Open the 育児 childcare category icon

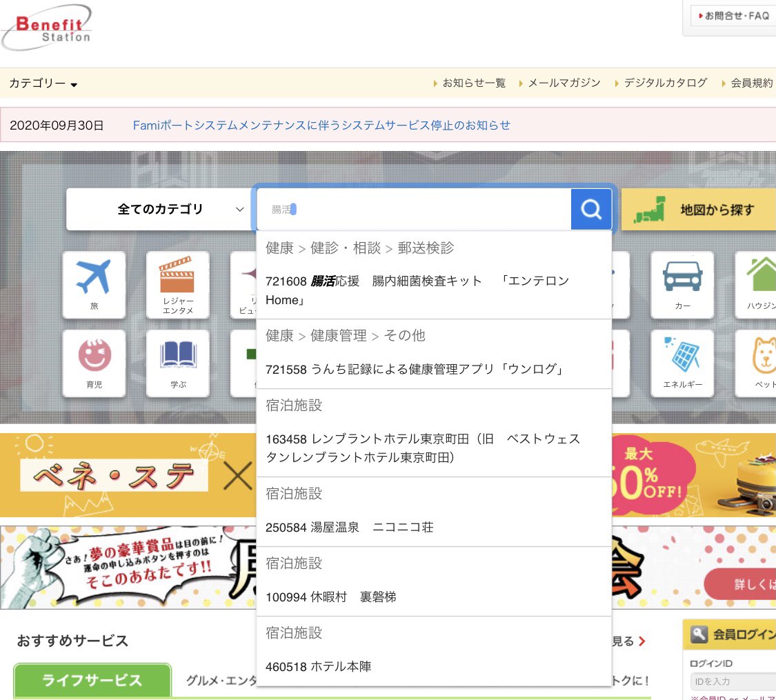tap(94, 363)
